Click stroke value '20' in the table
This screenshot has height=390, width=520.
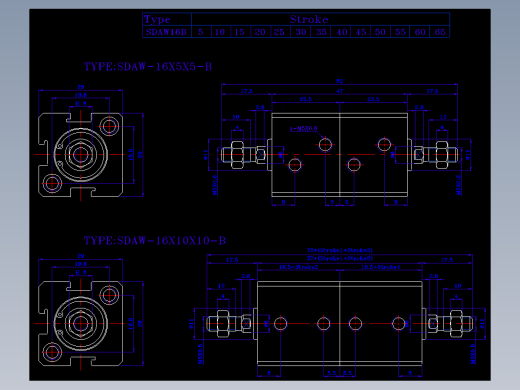pyautogui.click(x=260, y=32)
